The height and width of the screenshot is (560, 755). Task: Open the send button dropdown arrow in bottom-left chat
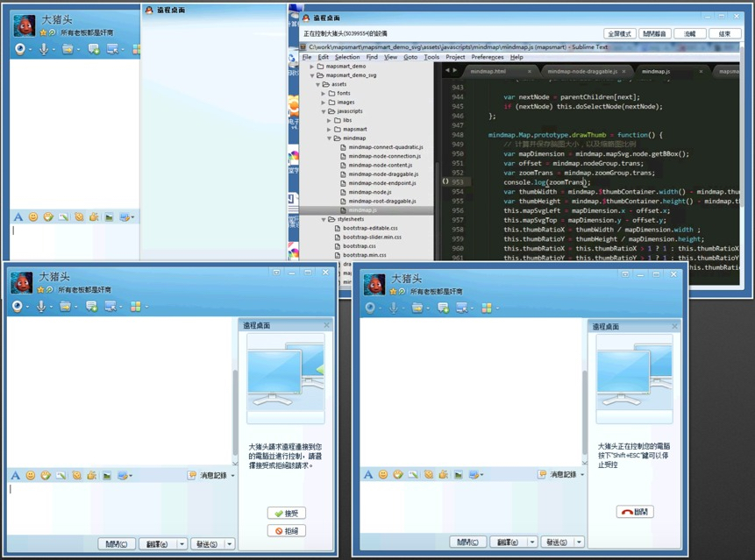click(230, 543)
